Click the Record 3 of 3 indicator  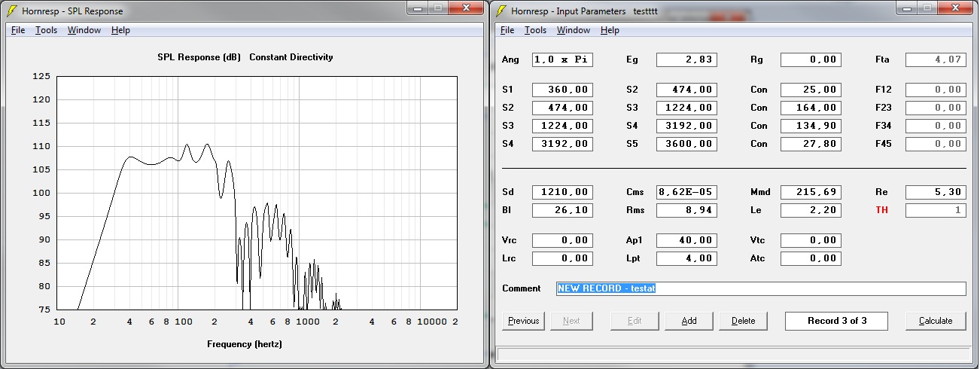(x=836, y=321)
